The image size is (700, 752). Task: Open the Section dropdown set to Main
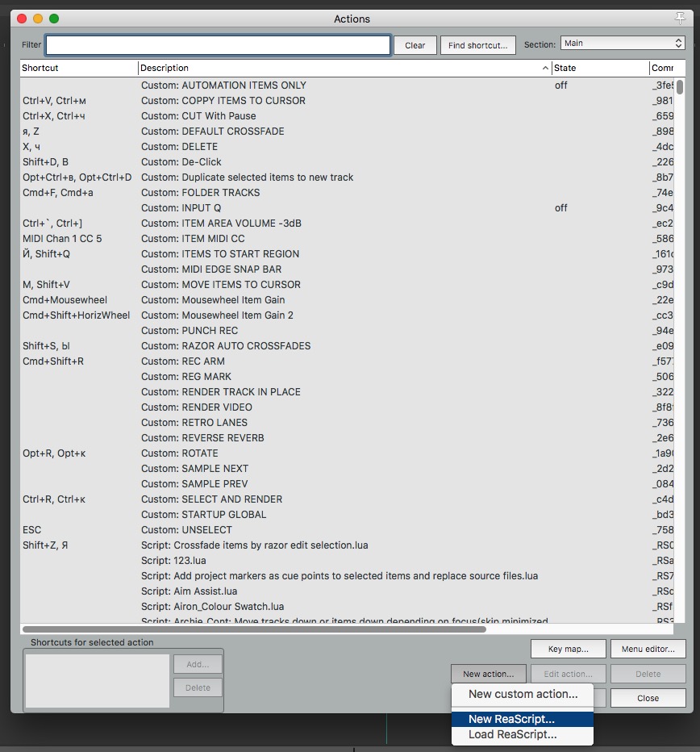pyautogui.click(x=623, y=43)
